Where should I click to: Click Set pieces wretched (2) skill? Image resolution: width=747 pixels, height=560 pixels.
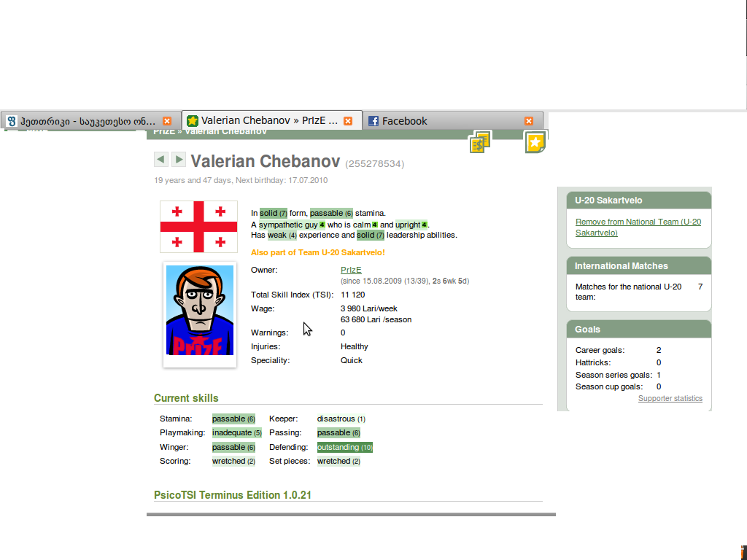(338, 461)
